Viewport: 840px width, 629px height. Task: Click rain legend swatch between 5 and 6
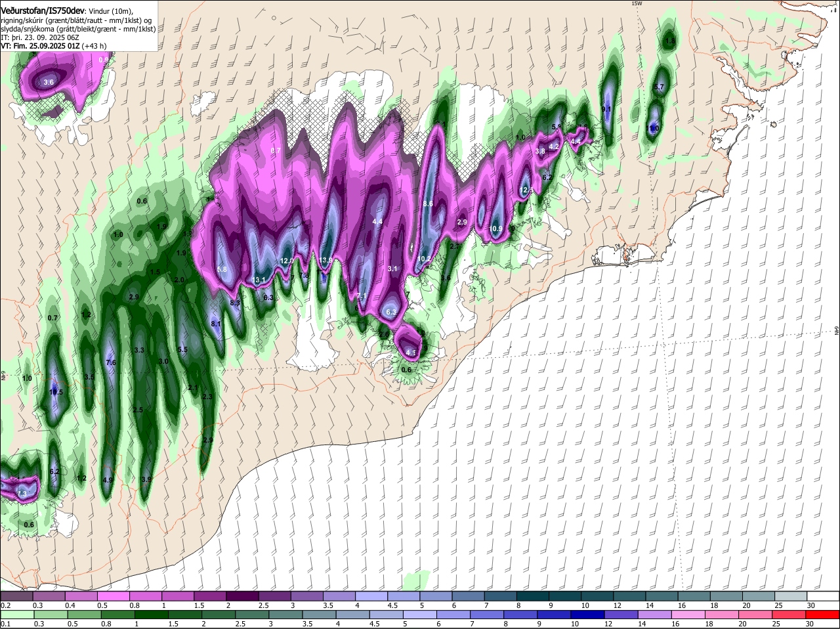421,615
